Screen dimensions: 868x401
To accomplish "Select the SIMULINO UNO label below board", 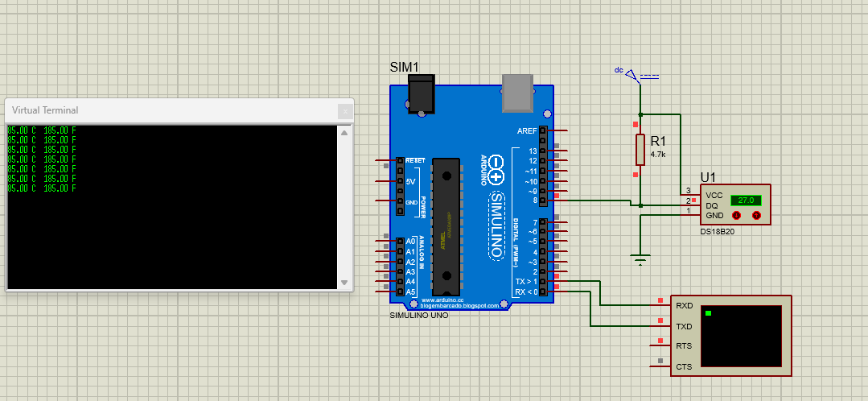I will (x=419, y=316).
